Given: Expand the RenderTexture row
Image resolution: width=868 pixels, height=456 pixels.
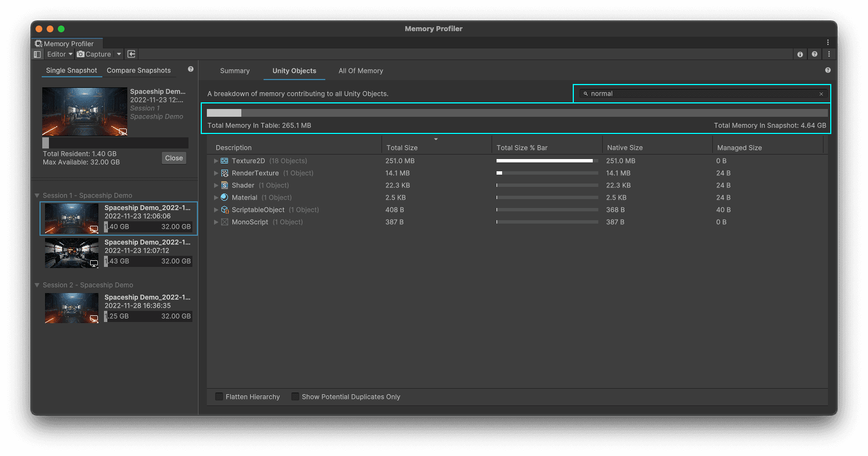Looking at the screenshot, I should (216, 173).
